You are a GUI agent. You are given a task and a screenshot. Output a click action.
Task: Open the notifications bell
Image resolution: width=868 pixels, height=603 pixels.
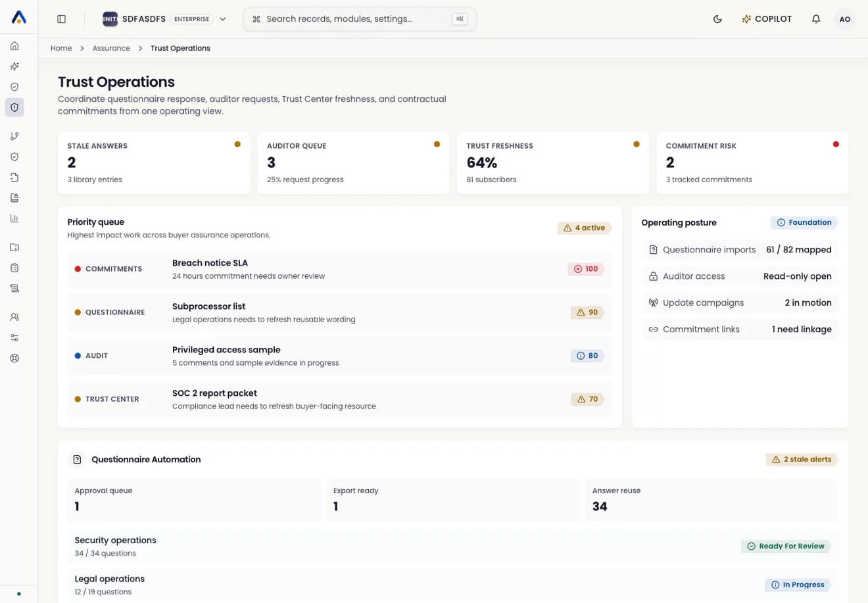click(816, 19)
